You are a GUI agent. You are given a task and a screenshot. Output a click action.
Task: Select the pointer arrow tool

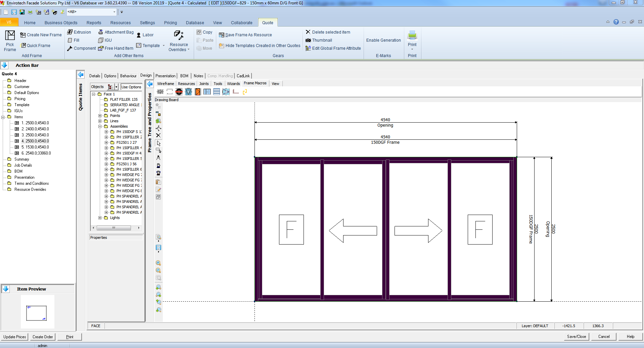tap(158, 143)
